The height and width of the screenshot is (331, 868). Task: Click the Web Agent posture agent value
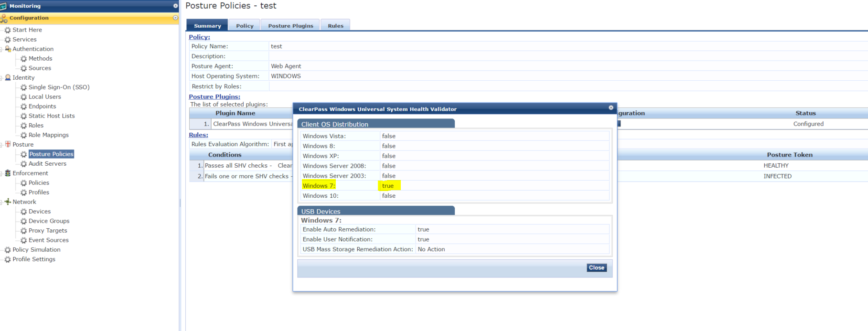tap(286, 66)
